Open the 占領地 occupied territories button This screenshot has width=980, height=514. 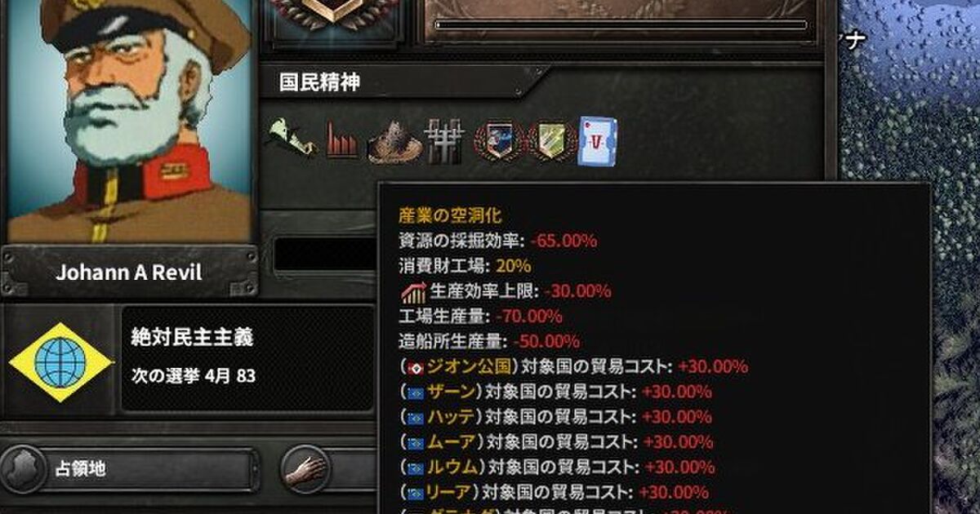click(x=131, y=470)
